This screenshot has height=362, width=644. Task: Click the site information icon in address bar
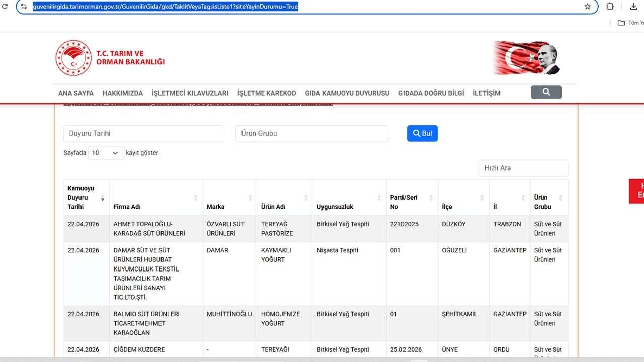[24, 7]
